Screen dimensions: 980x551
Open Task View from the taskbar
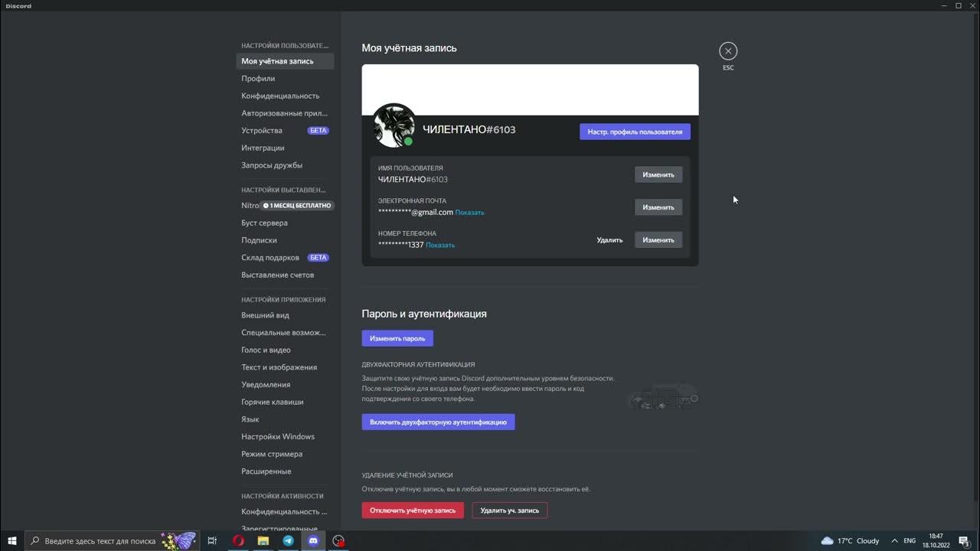(x=212, y=540)
